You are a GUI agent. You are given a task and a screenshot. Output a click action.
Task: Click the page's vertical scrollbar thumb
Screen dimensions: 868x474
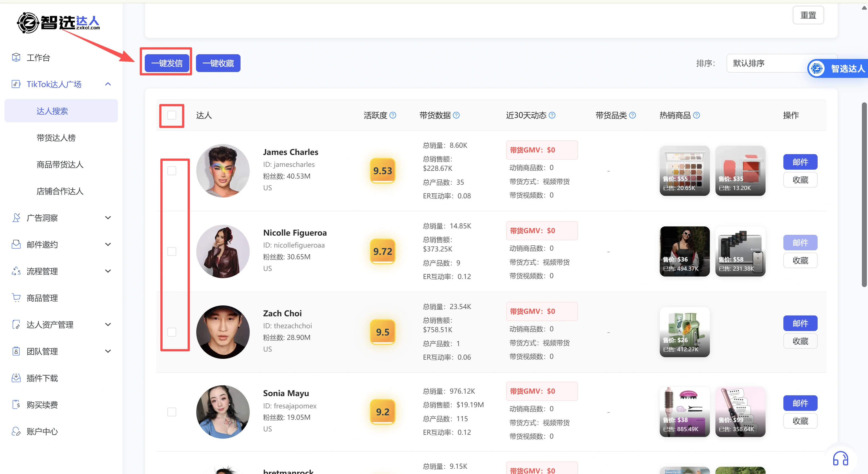click(x=864, y=195)
